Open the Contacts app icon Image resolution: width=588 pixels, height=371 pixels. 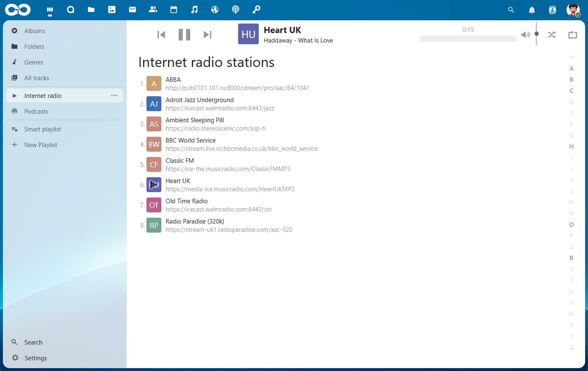153,10
